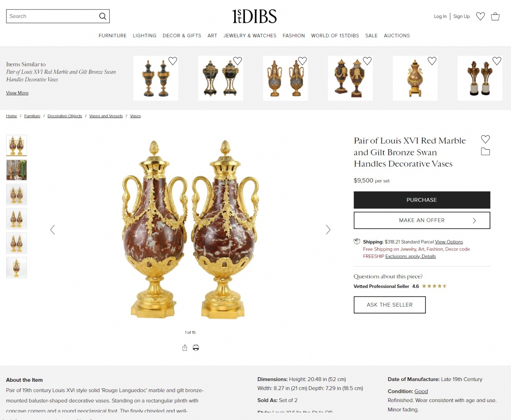Screen dimensions: 511x420
Task: Click the search magnifier icon
Action: point(102,16)
